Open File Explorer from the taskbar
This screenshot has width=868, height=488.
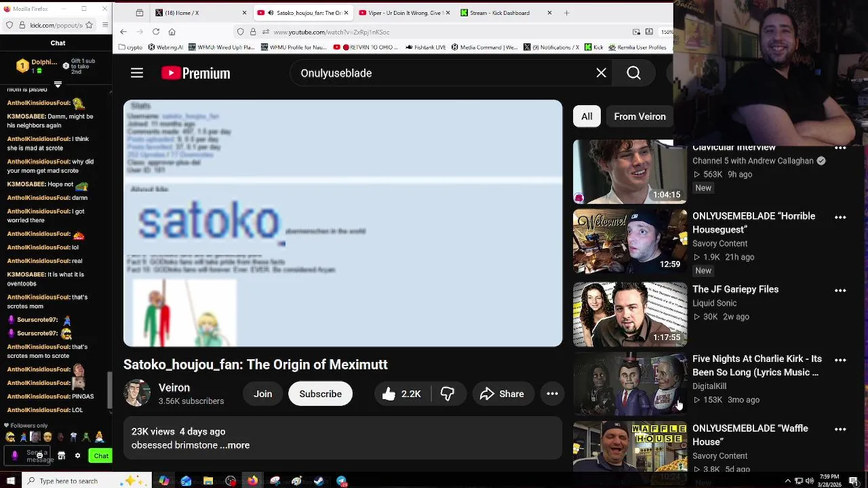click(x=208, y=481)
